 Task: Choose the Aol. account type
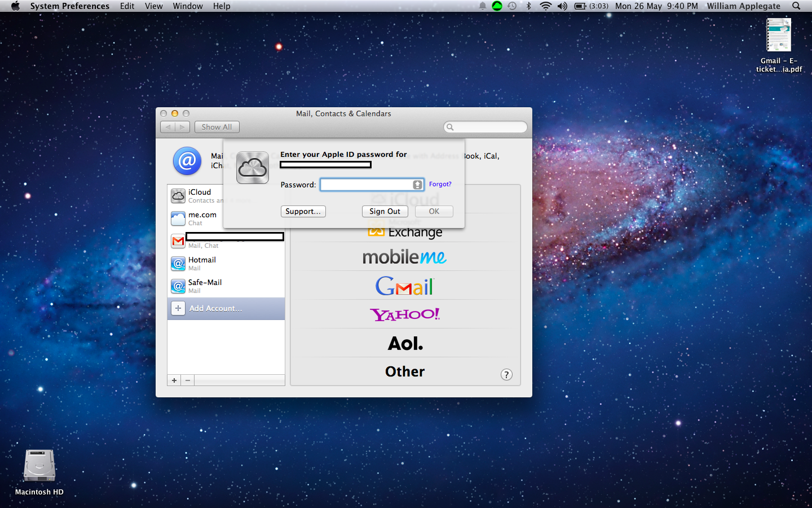[x=405, y=343]
